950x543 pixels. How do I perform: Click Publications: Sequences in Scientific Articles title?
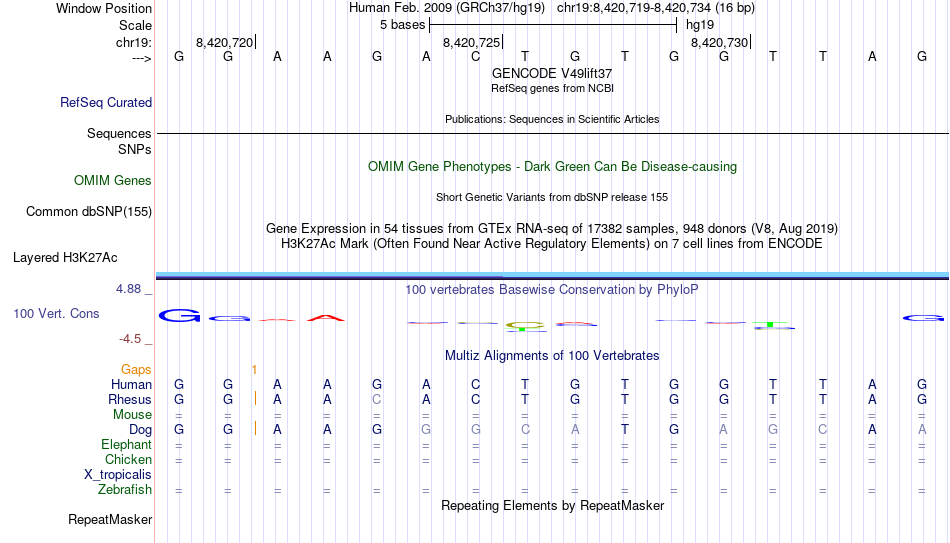(552, 119)
